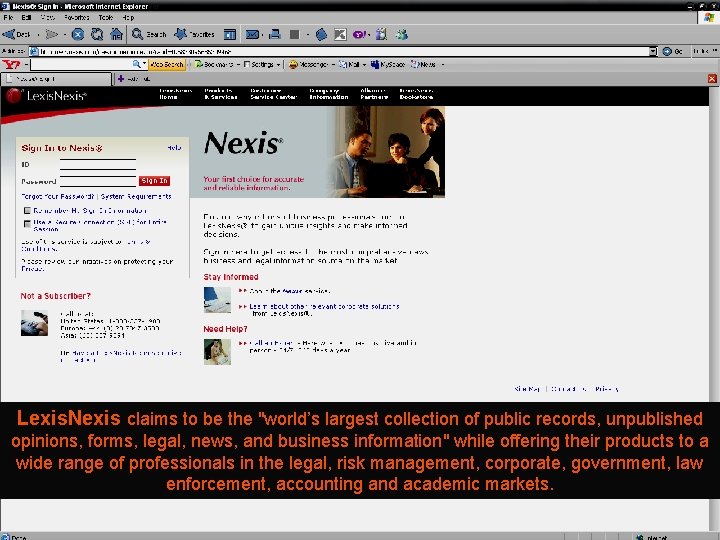Screen dimensions: 720x540
Task: Open the Favorites menu
Action: 77,17
